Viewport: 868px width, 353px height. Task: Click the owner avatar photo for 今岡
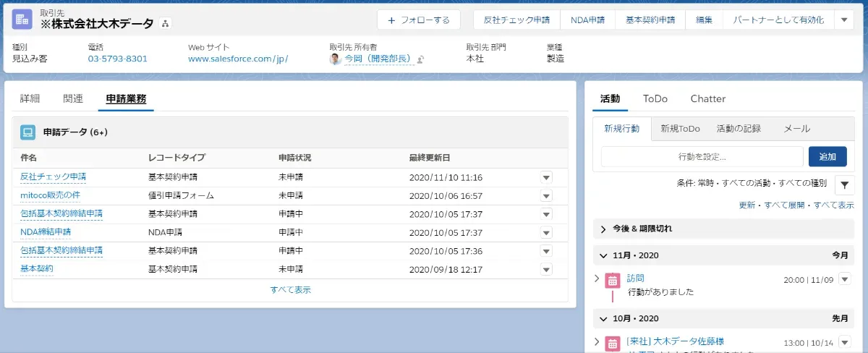coord(335,59)
